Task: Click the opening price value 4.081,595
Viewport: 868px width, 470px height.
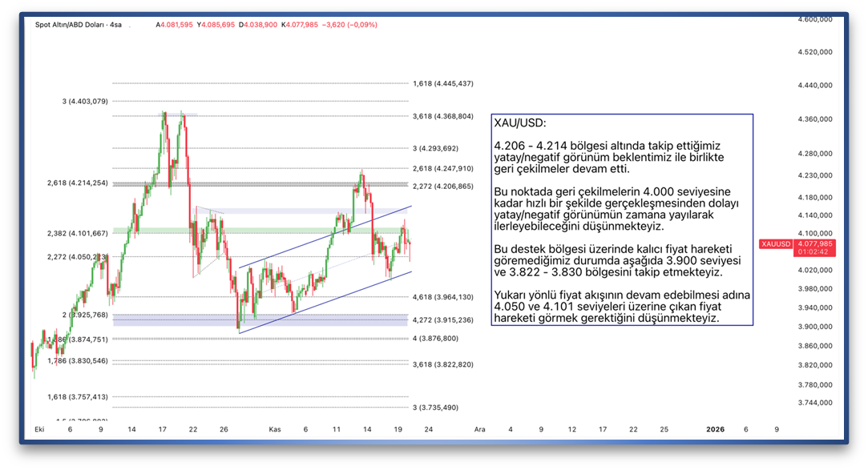Action: tap(176, 25)
